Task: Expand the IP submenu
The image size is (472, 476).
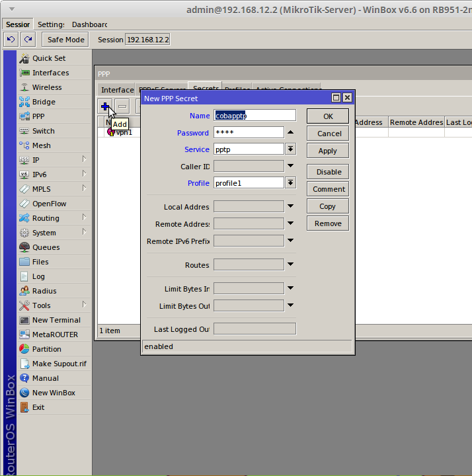Action: point(85,159)
